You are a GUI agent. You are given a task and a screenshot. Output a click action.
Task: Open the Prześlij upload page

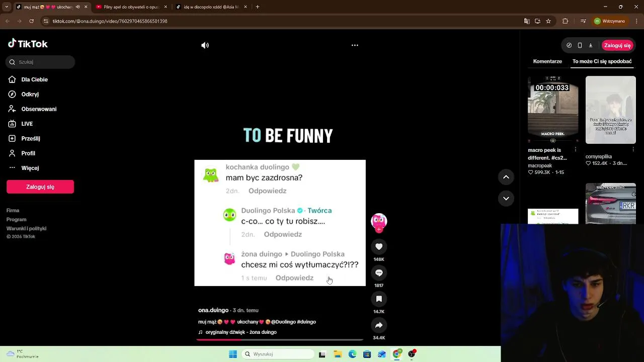point(30,138)
